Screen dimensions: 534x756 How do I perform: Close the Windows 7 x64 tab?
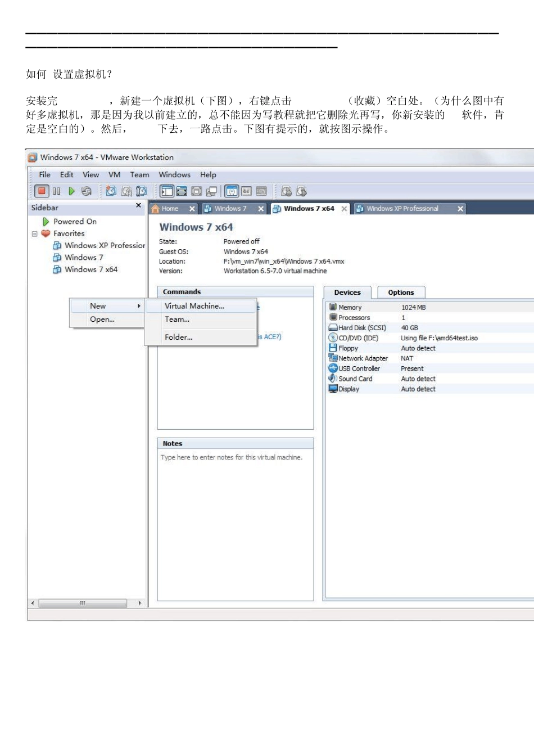tap(345, 209)
